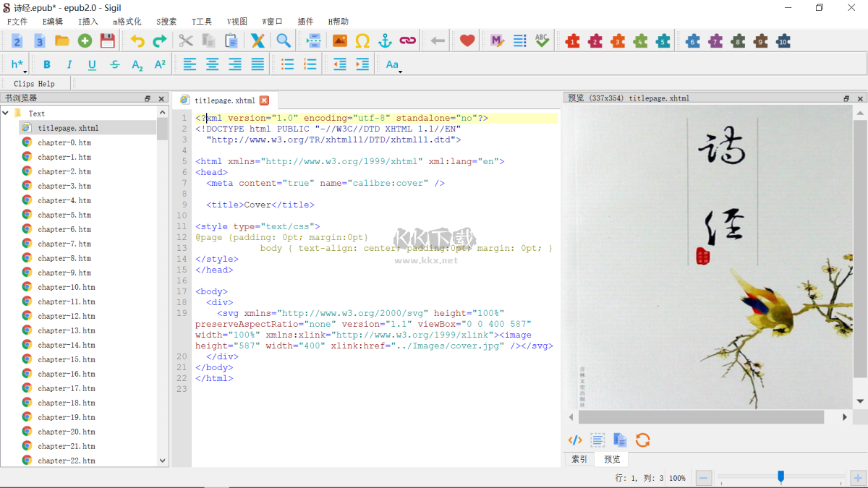Run spellcheck with the ABC checkmark icon
This screenshot has width=868, height=488.
542,41
